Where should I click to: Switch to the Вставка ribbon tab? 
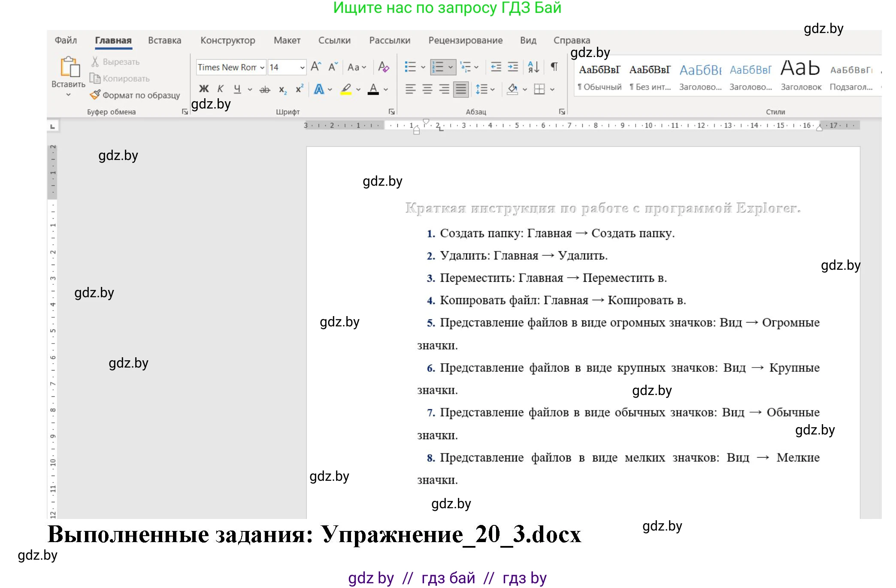click(x=165, y=40)
